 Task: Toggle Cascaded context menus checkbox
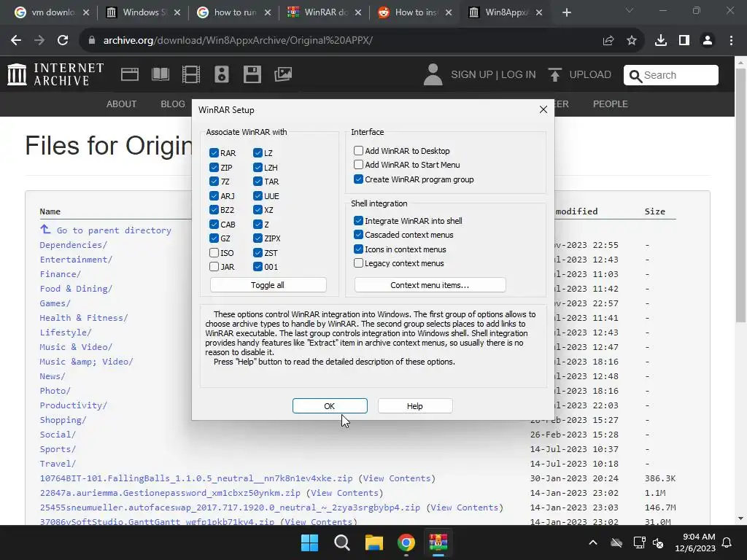tap(358, 234)
